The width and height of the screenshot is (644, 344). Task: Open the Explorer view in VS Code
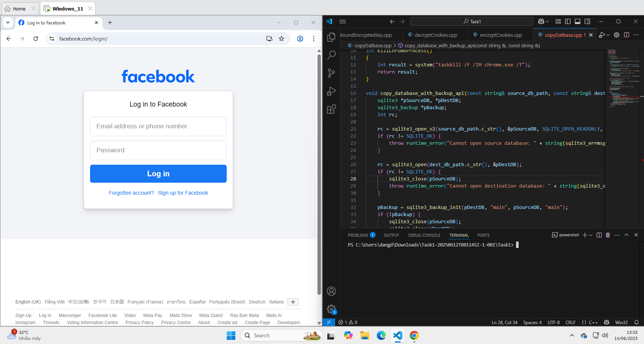[331, 37]
